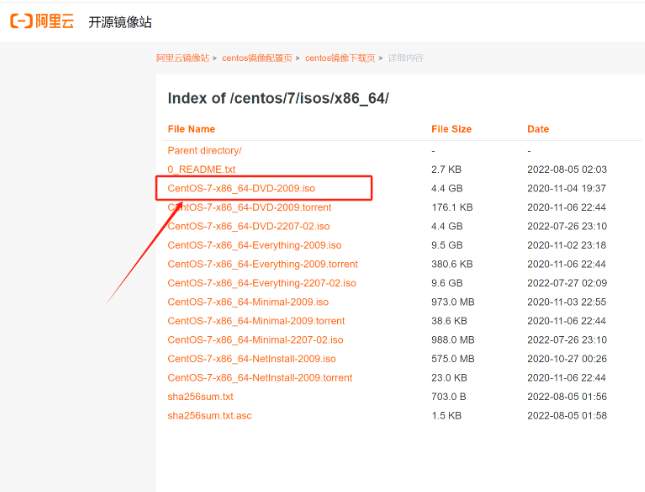Click the 2022-08-05 01:58 date
645x492 pixels.
pyautogui.click(x=567, y=415)
